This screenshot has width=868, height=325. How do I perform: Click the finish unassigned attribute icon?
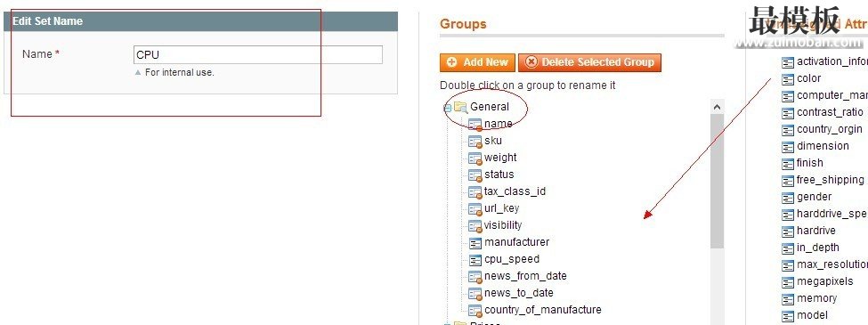788,164
